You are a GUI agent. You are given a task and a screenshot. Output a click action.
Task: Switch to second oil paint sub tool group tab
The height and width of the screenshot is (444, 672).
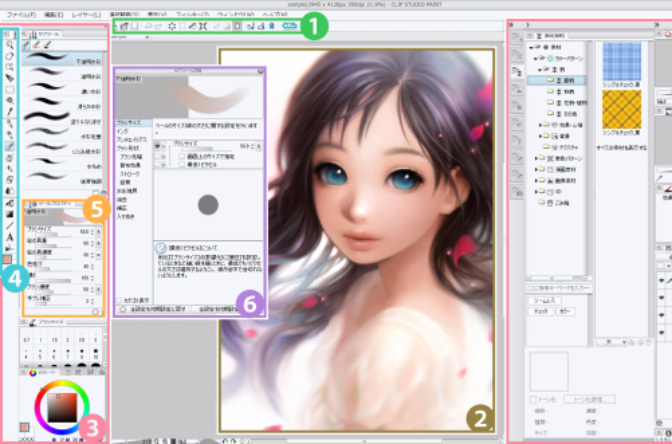[x=37, y=45]
